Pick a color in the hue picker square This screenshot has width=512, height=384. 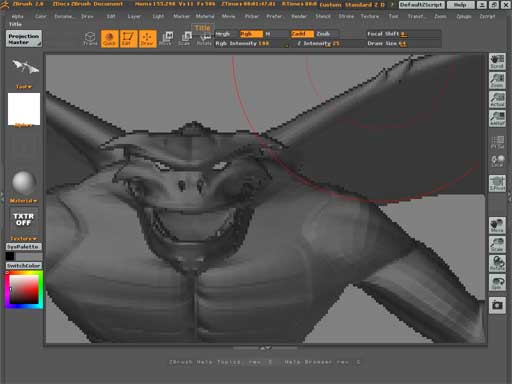click(24, 289)
